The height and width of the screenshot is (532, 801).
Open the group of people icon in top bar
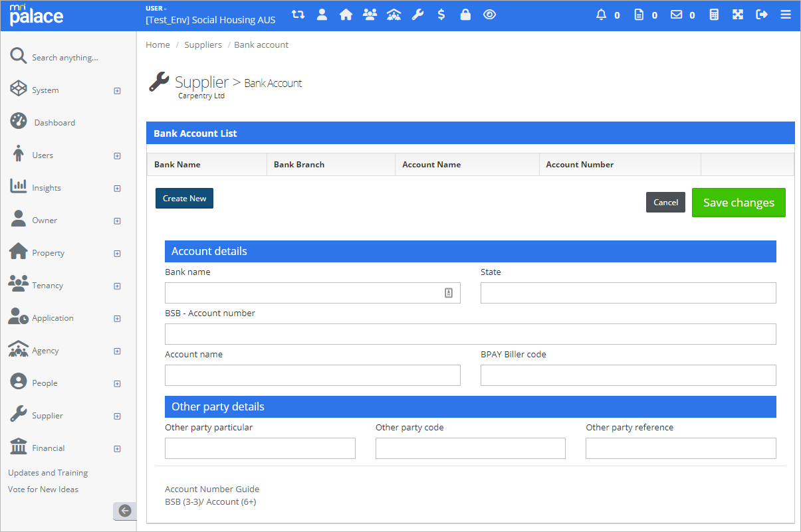click(370, 15)
